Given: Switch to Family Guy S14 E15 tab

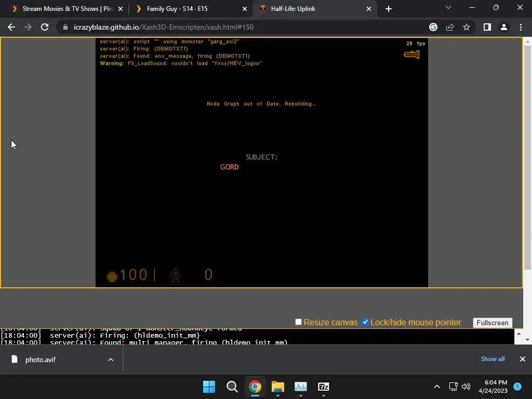Looking at the screenshot, I should [x=190, y=9].
